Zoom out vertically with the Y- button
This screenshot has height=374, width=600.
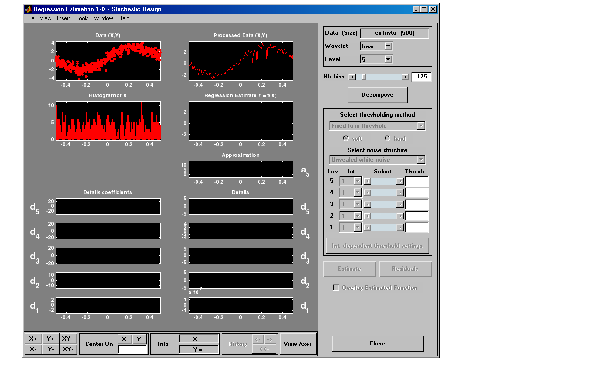(x=51, y=349)
